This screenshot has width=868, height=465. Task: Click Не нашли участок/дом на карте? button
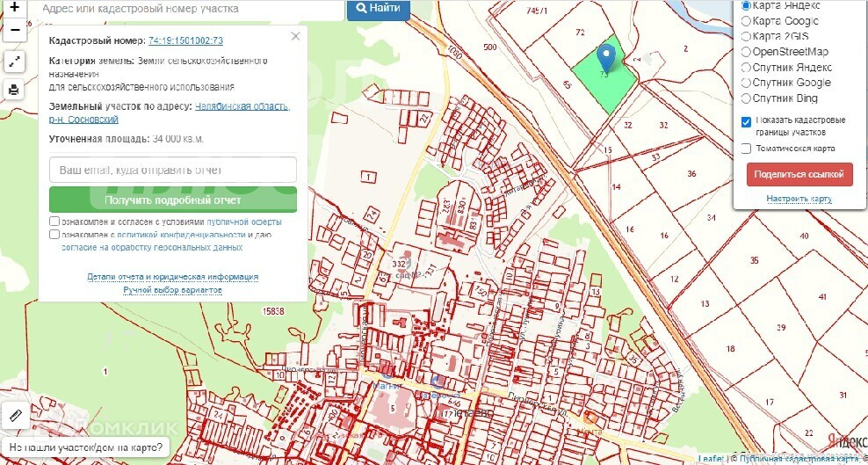(x=86, y=447)
